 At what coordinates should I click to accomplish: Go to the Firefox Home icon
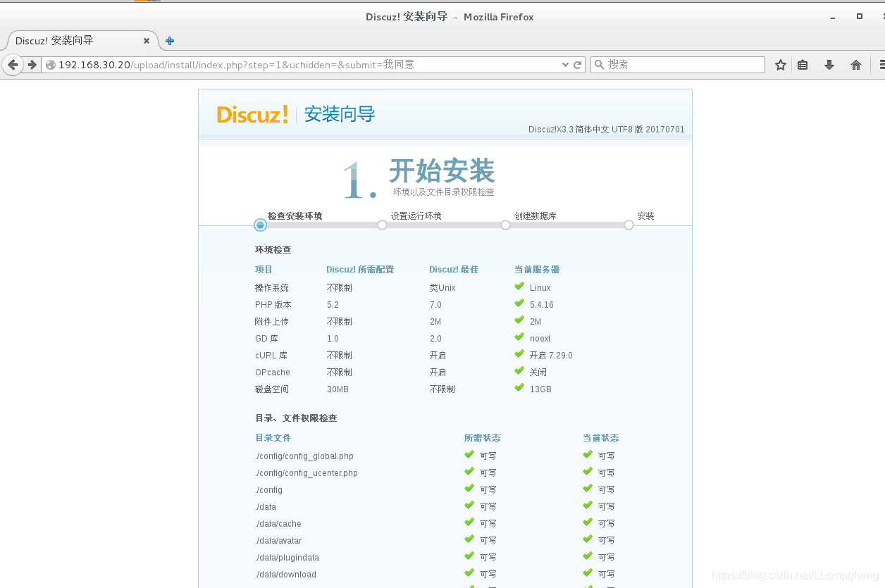[856, 65]
